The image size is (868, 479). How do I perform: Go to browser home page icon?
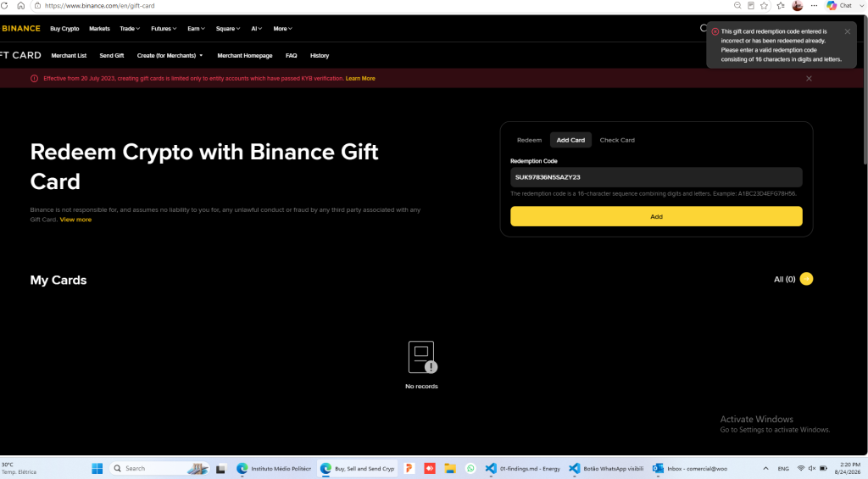tap(20, 6)
